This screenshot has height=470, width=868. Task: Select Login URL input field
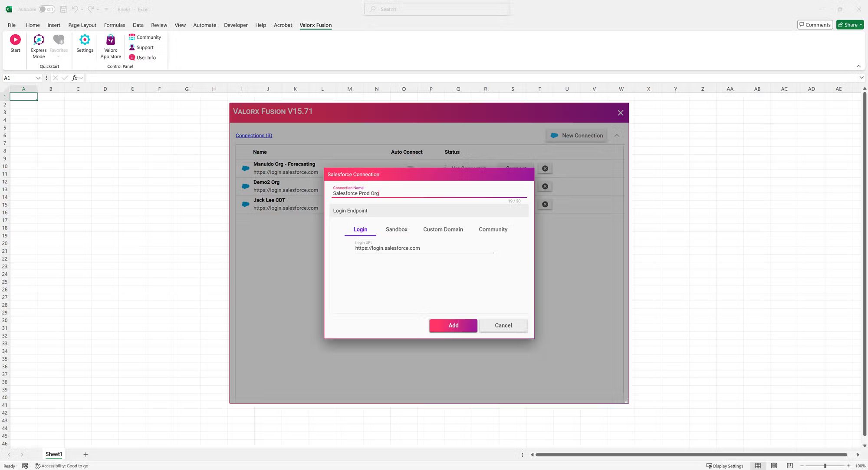[424, 248]
